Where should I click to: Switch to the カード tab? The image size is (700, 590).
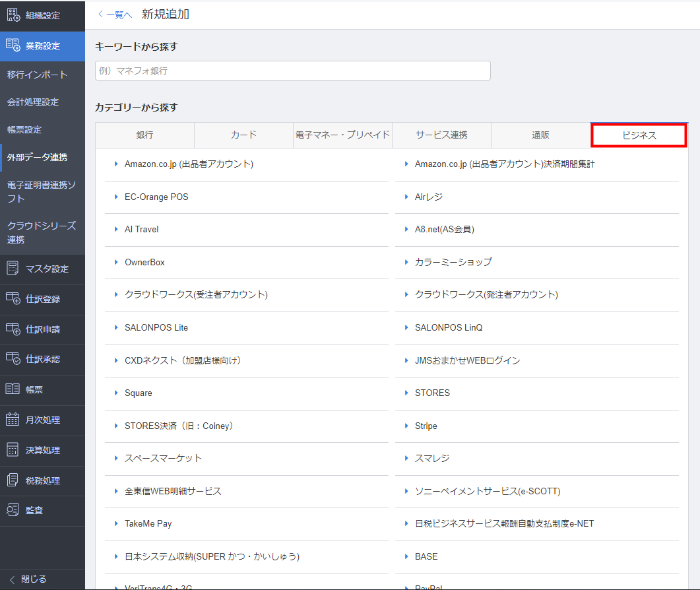pos(243,135)
